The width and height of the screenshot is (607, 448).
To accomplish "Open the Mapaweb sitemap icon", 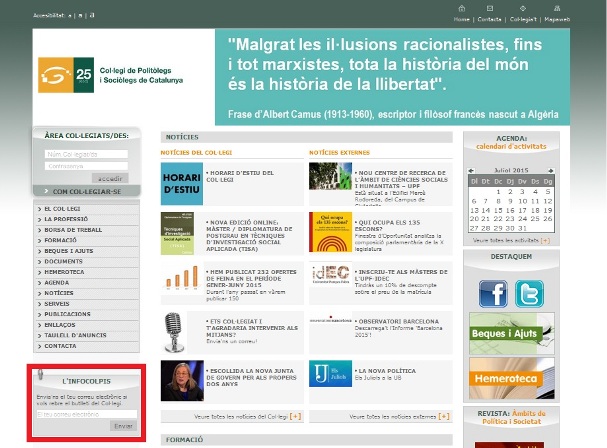I will [x=557, y=9].
